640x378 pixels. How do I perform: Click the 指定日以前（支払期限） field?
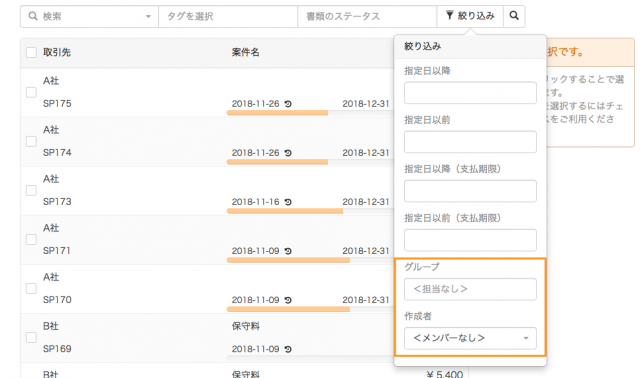click(x=470, y=240)
